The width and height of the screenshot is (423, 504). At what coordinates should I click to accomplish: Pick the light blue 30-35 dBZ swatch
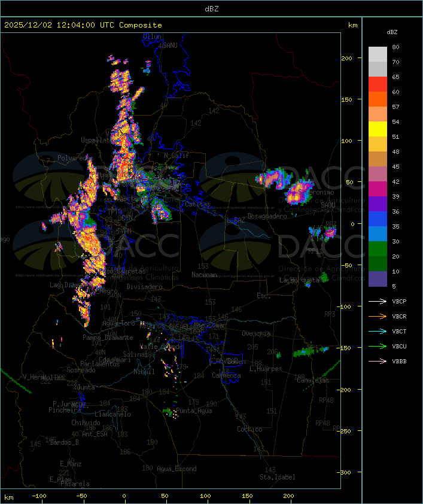(378, 233)
